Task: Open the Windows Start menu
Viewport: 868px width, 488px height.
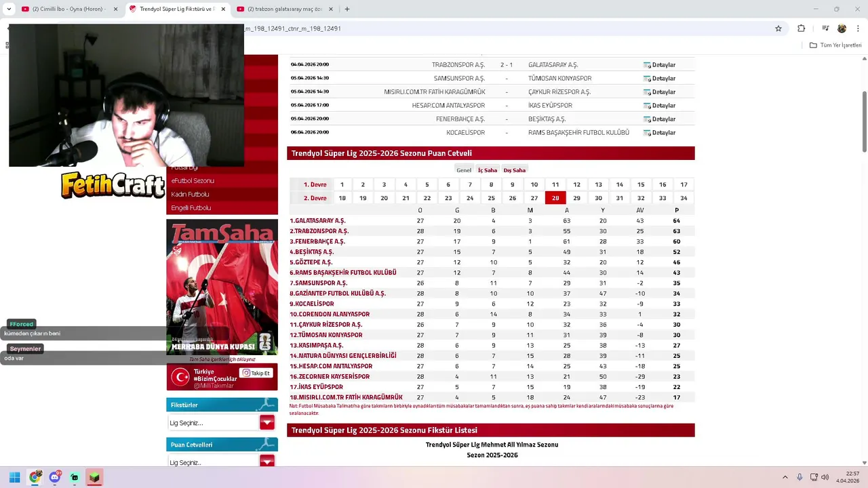Action: 14,477
